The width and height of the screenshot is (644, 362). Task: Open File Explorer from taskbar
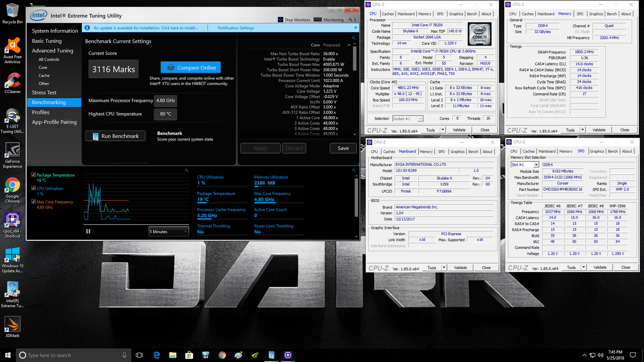click(x=173, y=355)
